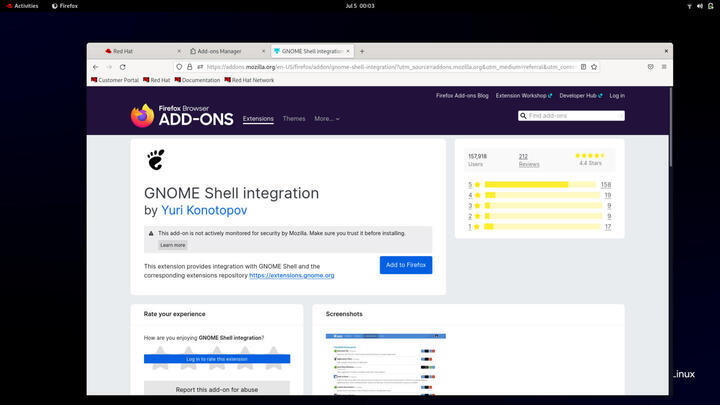Bookmark this page with star icon
720x405 pixels.
tap(594, 67)
